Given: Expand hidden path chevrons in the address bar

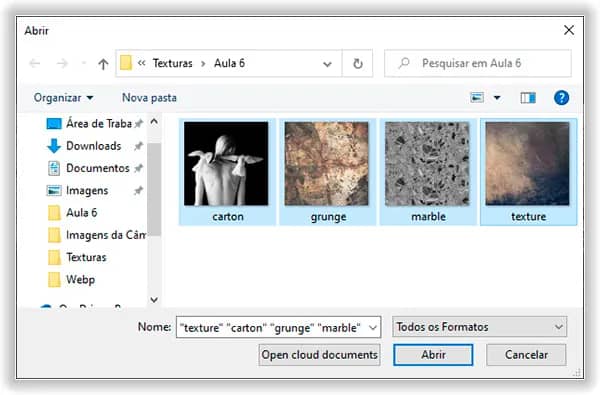Looking at the screenshot, I should tap(142, 63).
